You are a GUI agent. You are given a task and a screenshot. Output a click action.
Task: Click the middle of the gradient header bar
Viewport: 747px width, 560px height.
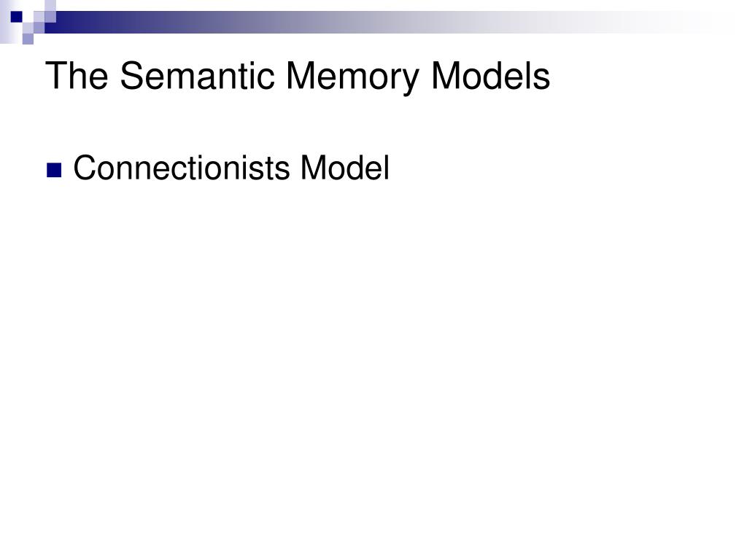(x=381, y=22)
